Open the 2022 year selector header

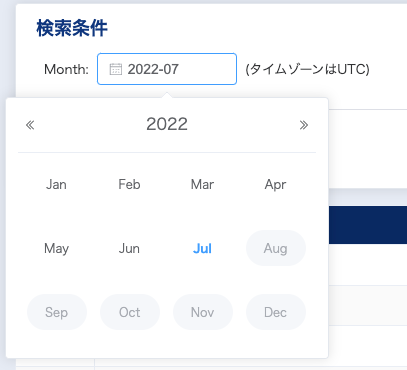[167, 124]
